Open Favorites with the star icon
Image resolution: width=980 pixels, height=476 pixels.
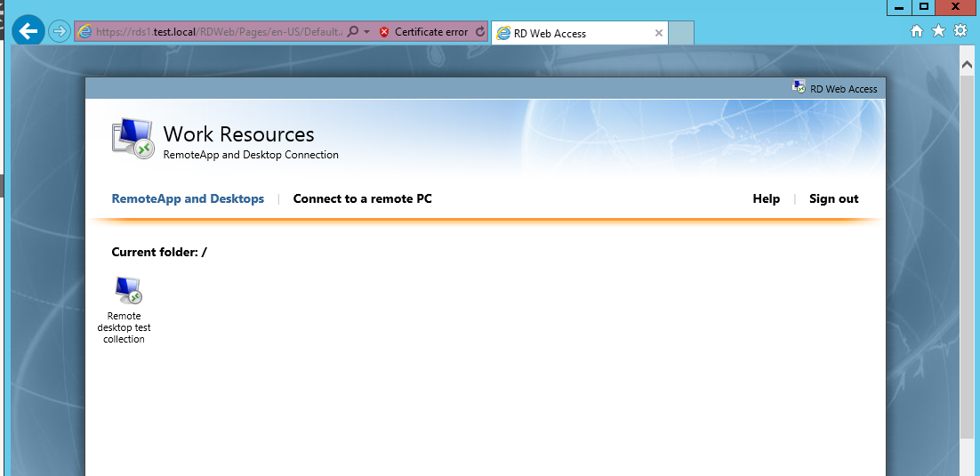(x=938, y=30)
